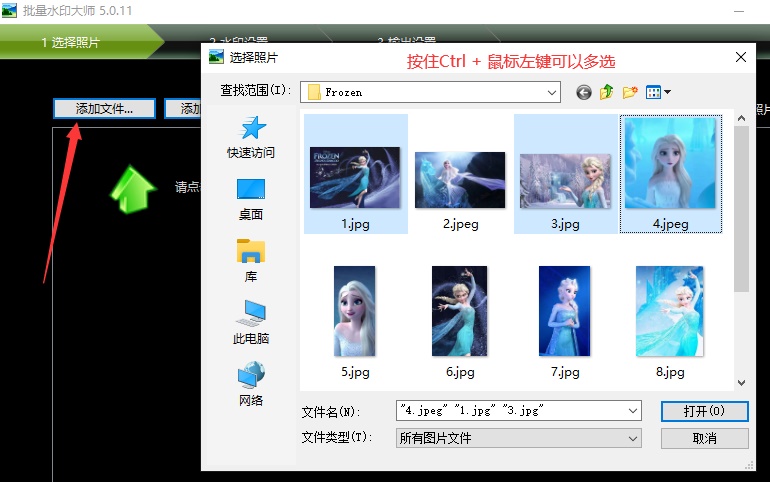Image resolution: width=770 pixels, height=482 pixels.
Task: Select thumbnail 4.jpeg
Action: coord(670,163)
